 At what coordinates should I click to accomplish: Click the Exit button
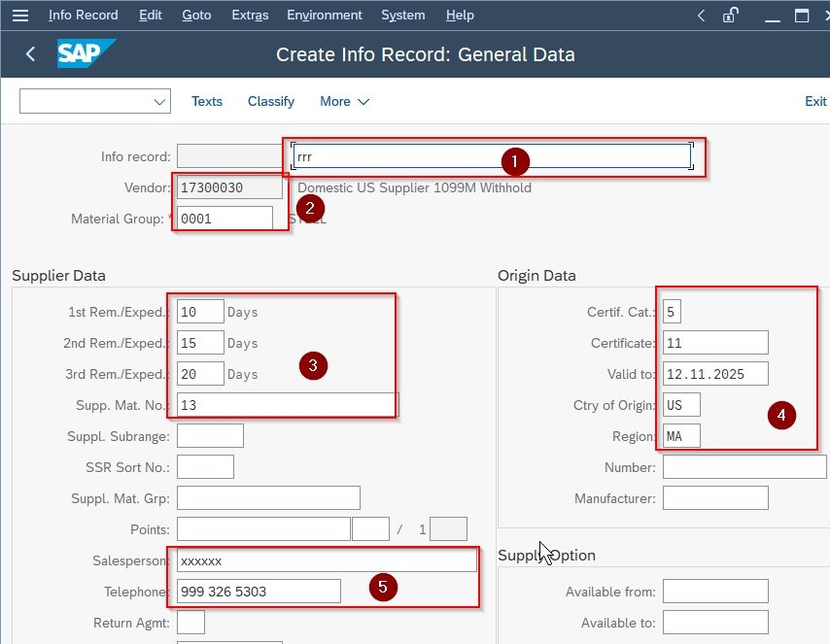tap(815, 102)
